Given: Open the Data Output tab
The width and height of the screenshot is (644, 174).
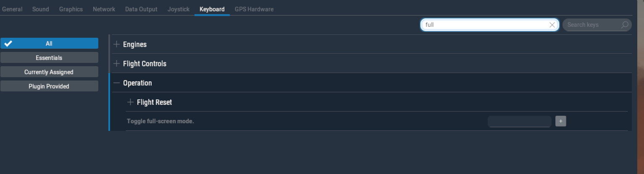Looking at the screenshot, I should [141, 9].
